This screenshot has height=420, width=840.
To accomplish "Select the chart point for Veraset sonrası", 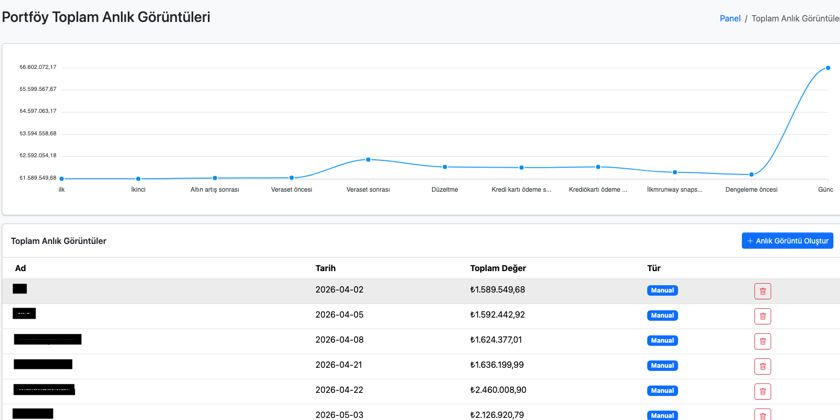I will point(368,159).
